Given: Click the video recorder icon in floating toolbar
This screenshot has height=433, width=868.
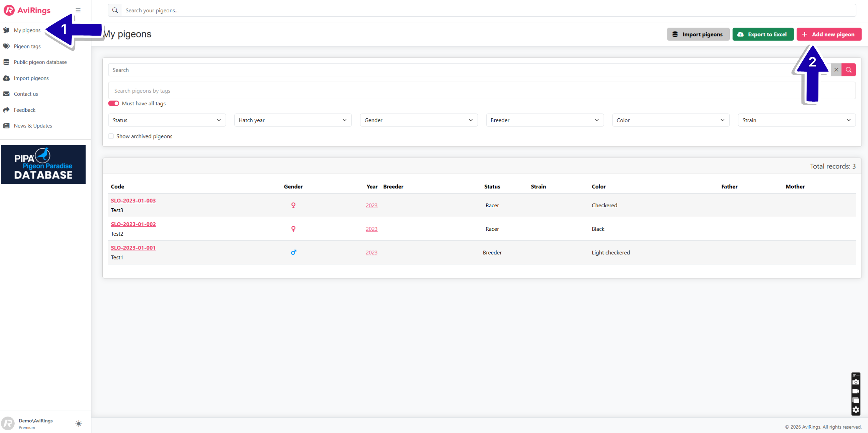Looking at the screenshot, I should (856, 391).
